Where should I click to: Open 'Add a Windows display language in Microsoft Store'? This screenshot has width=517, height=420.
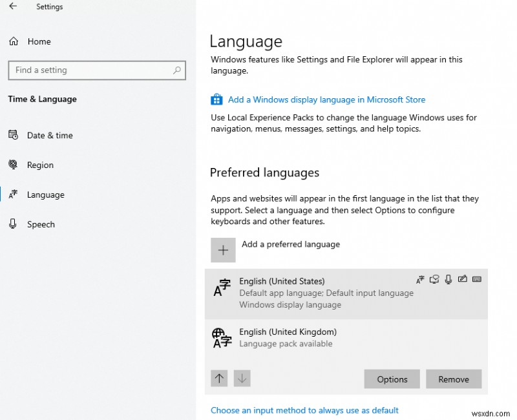326,99
